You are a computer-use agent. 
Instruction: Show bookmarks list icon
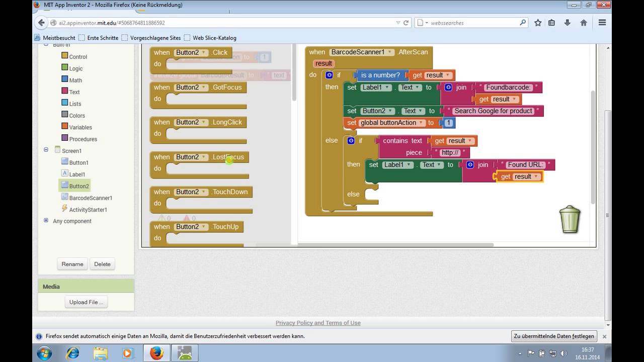552,23
